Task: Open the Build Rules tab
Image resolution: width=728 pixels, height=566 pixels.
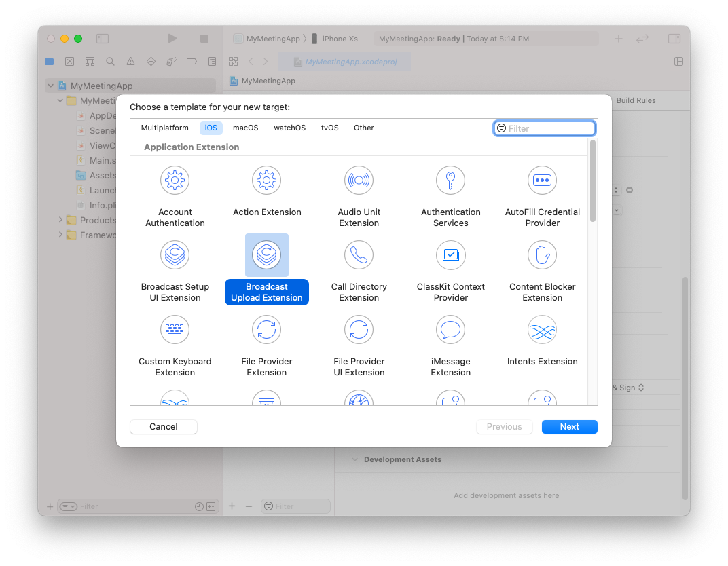Action: pyautogui.click(x=636, y=100)
